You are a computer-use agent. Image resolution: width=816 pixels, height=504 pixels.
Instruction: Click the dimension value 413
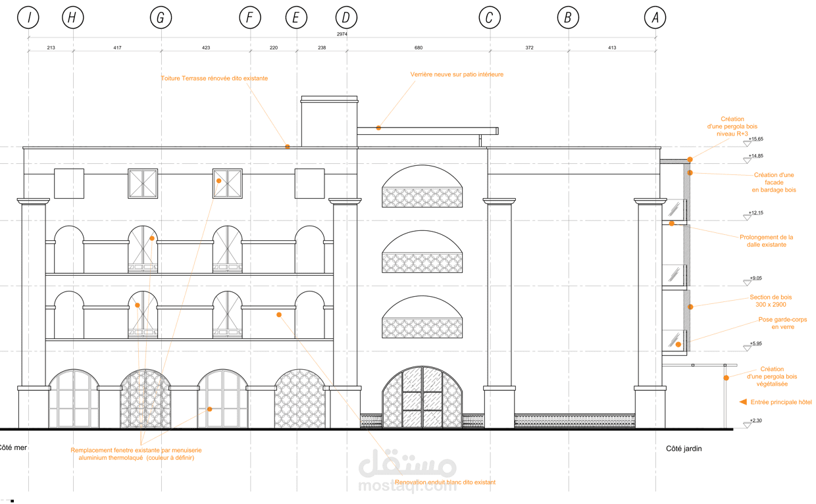(x=612, y=47)
